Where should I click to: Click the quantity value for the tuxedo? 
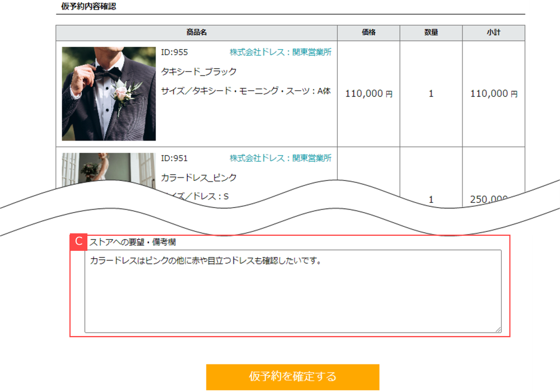point(430,94)
